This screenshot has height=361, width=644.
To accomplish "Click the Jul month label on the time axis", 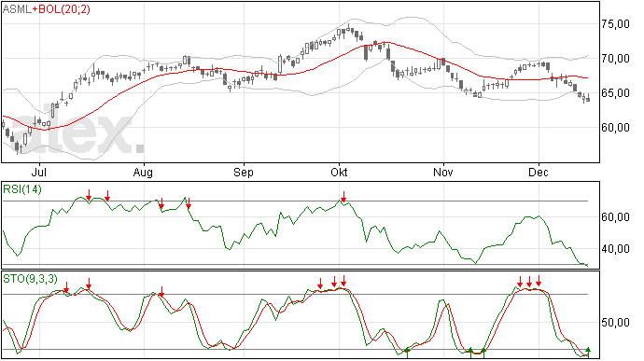I will 39,172.
